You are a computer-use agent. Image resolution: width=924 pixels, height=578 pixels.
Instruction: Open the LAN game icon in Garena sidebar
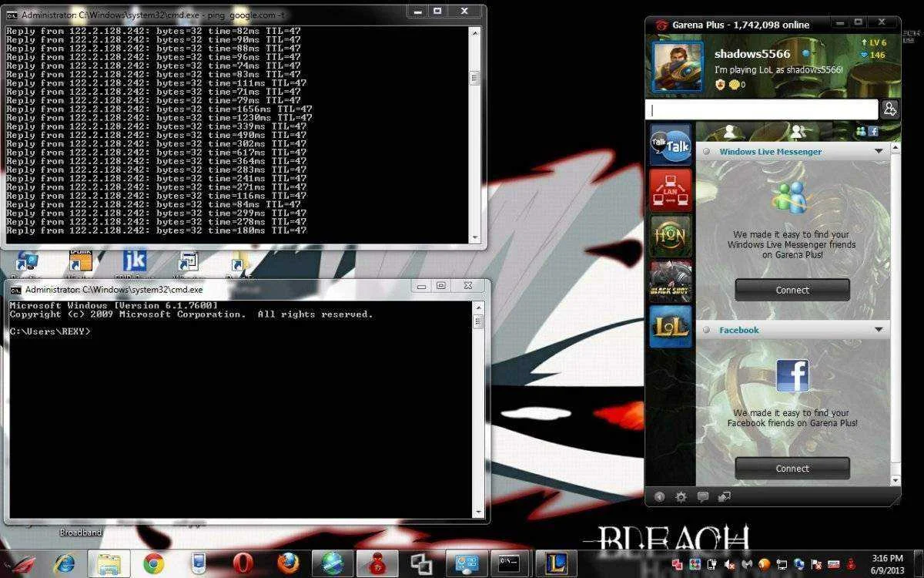(671, 190)
